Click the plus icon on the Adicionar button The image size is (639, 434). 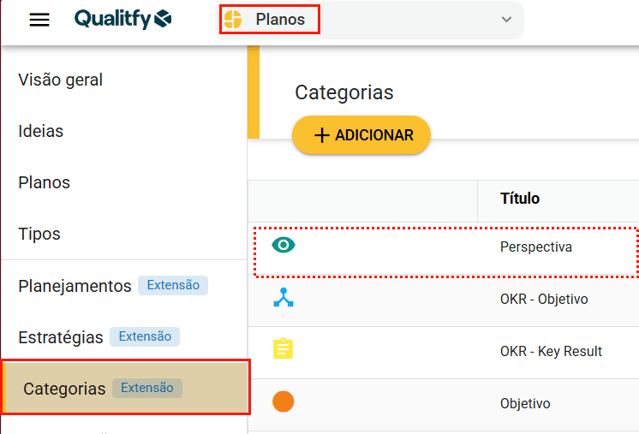pyautogui.click(x=321, y=136)
